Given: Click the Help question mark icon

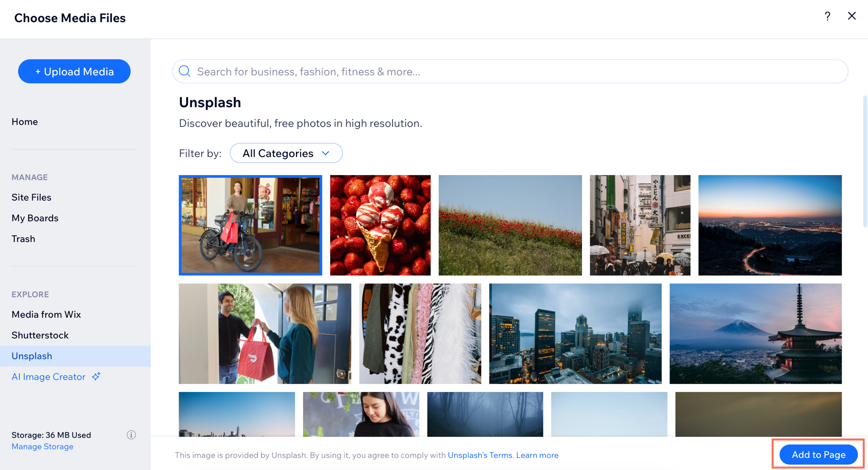Looking at the screenshot, I should (827, 16).
